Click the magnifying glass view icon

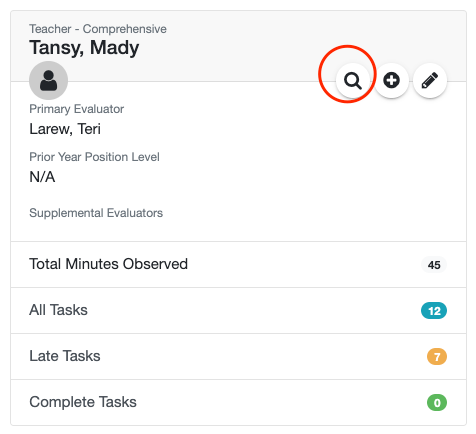[x=353, y=81]
